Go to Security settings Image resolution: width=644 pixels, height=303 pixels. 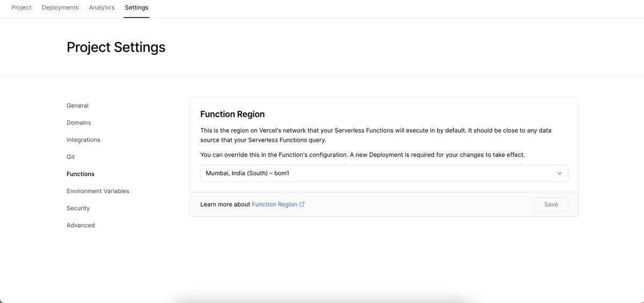pos(78,208)
